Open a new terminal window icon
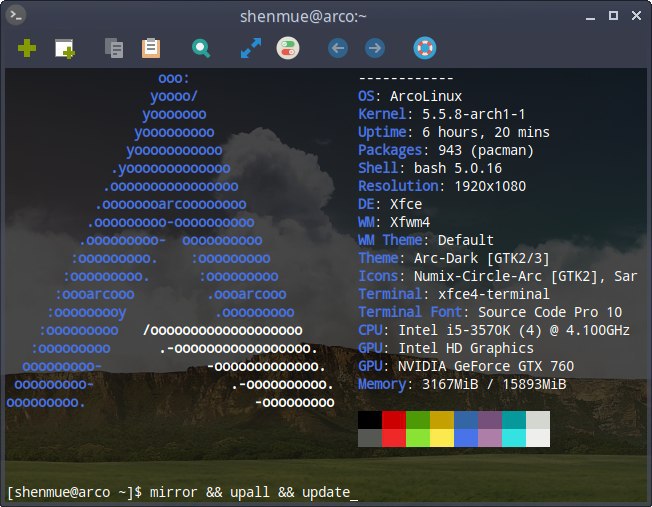This screenshot has height=507, width=652. click(x=65, y=49)
